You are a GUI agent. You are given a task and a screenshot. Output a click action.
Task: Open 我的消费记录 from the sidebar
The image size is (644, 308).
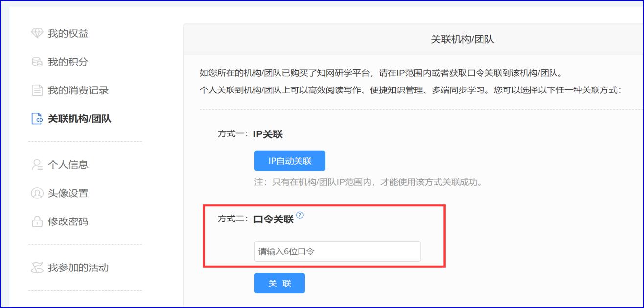pyautogui.click(x=78, y=90)
